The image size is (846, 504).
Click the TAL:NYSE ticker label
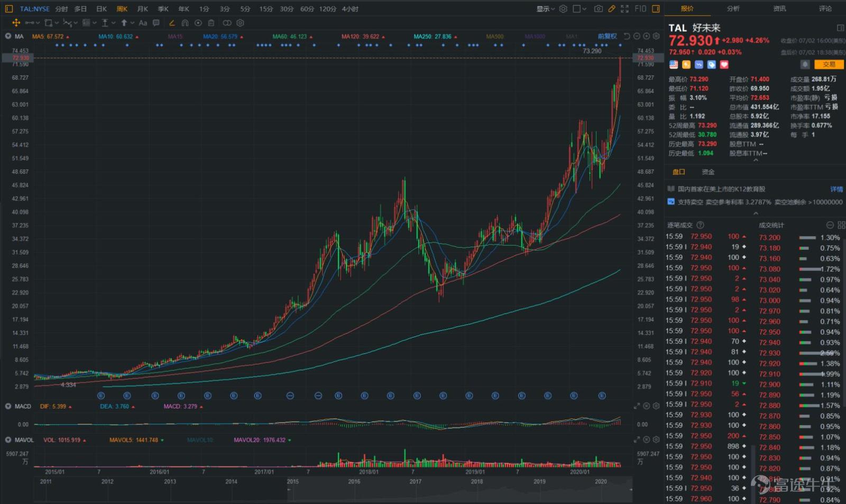[x=34, y=9]
